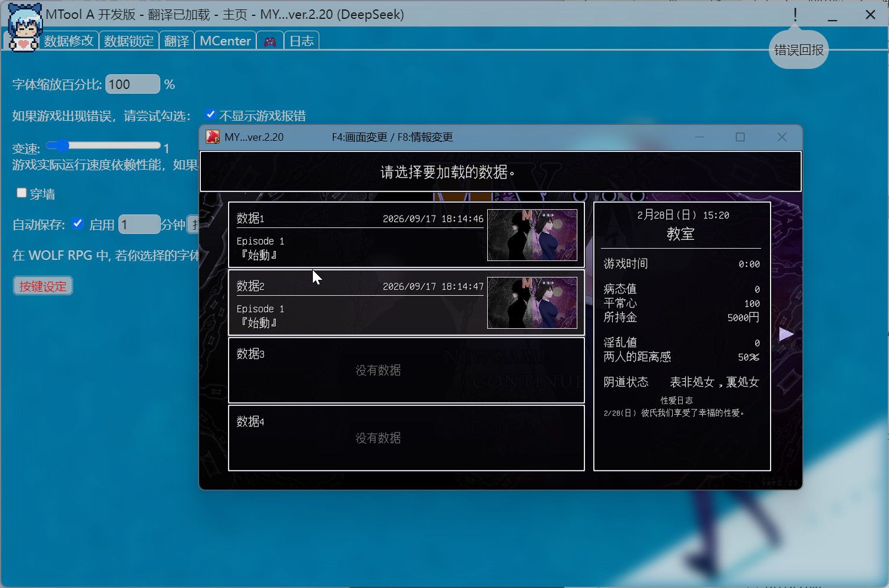The height and width of the screenshot is (588, 889).
Task: Open the 翻译 tab
Action: click(177, 41)
